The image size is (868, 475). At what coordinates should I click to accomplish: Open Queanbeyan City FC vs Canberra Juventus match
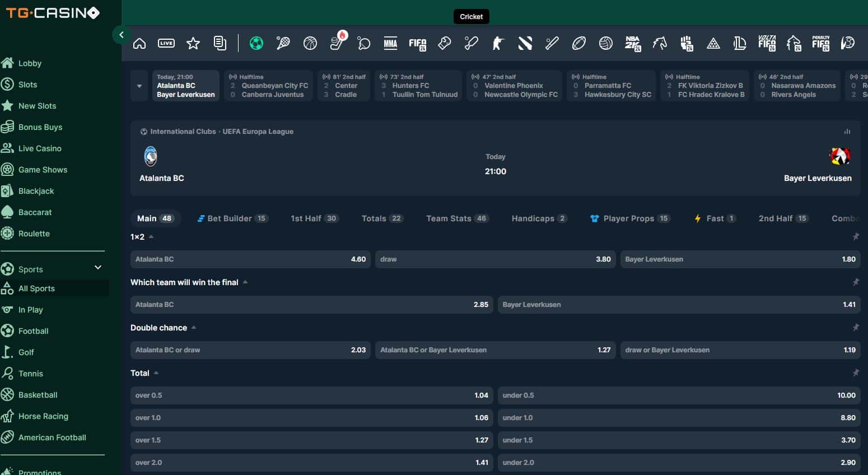[269, 86]
